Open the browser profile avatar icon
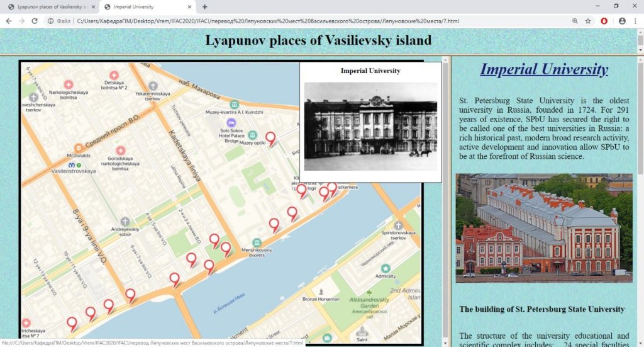 [x=622, y=21]
